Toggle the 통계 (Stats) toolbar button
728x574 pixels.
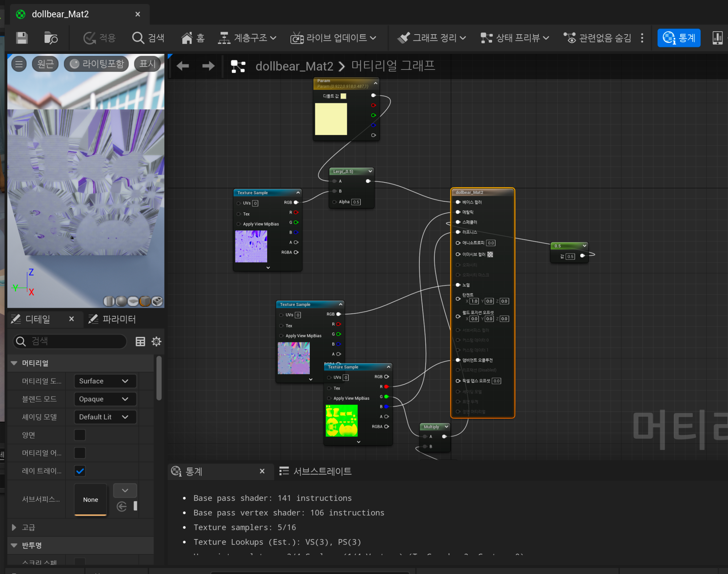click(x=679, y=38)
